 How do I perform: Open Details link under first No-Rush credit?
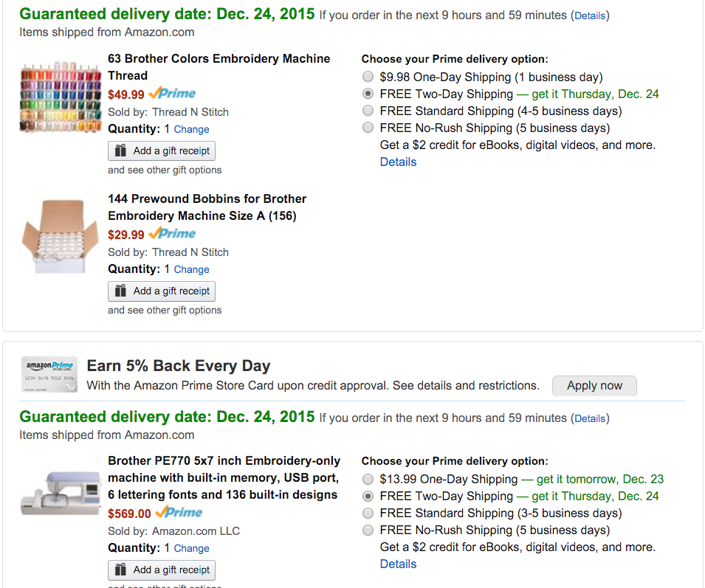[398, 162]
